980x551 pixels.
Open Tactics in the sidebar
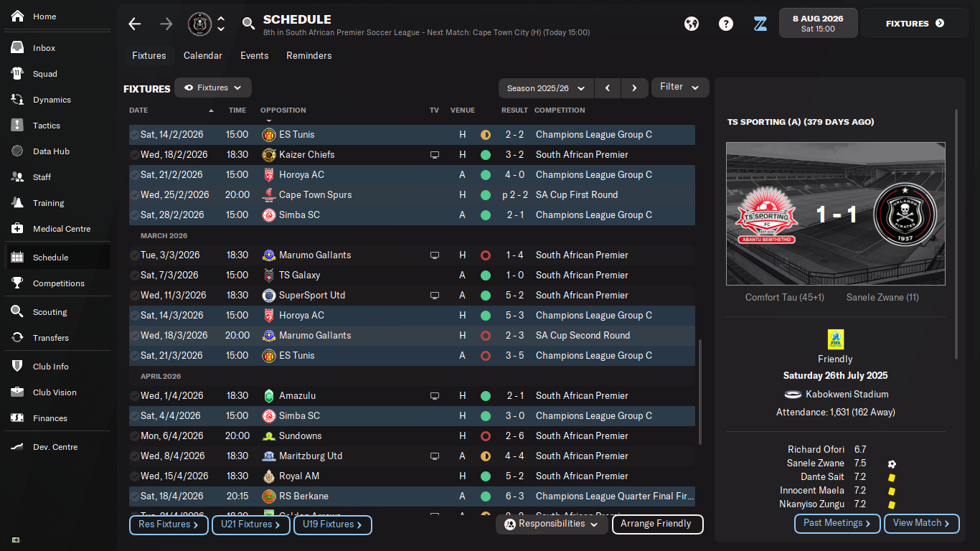click(x=47, y=126)
